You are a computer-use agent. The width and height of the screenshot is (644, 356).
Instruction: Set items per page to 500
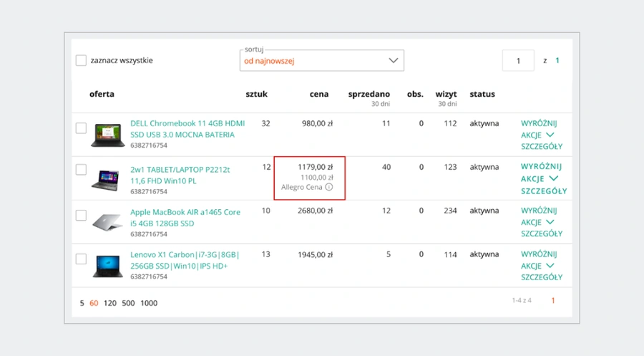tap(128, 303)
